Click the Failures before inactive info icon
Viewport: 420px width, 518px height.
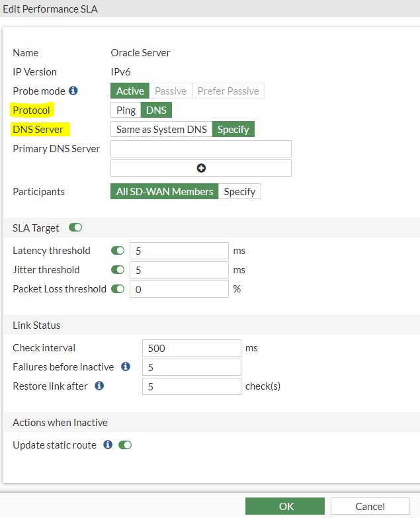pos(126,367)
